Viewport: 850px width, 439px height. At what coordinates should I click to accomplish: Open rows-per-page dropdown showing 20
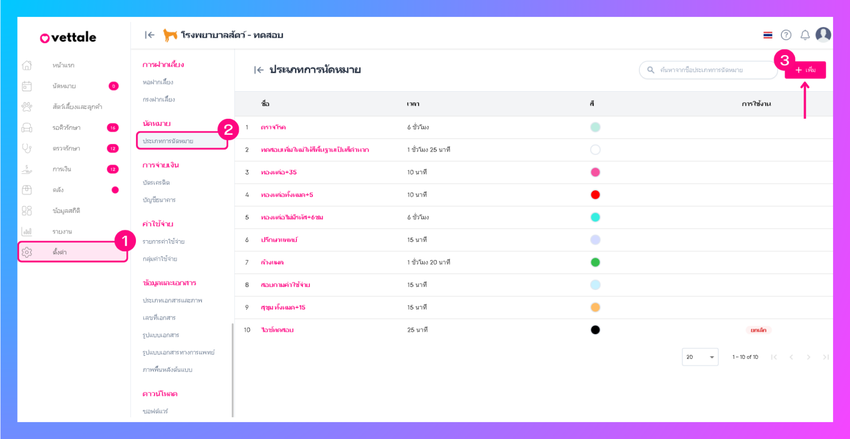(x=700, y=357)
